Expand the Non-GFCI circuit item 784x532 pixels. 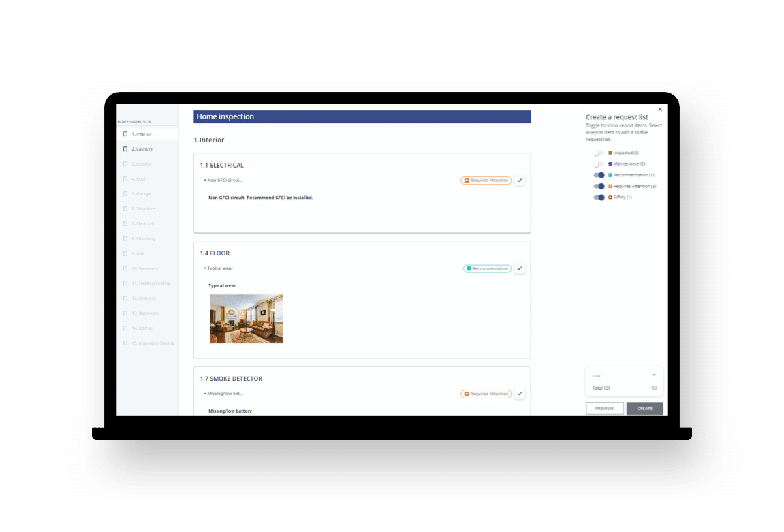(x=224, y=181)
